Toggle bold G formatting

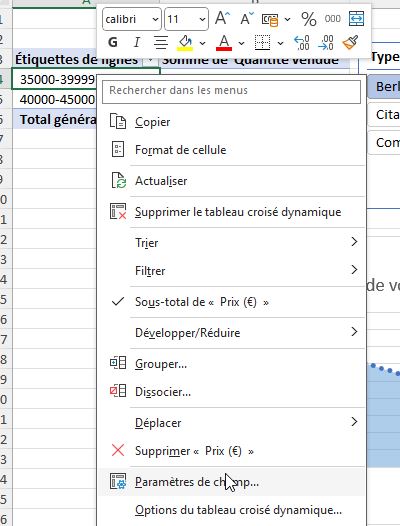tap(113, 42)
